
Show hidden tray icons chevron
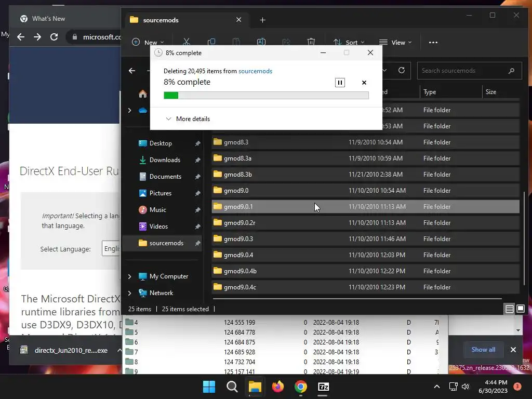tap(437, 387)
